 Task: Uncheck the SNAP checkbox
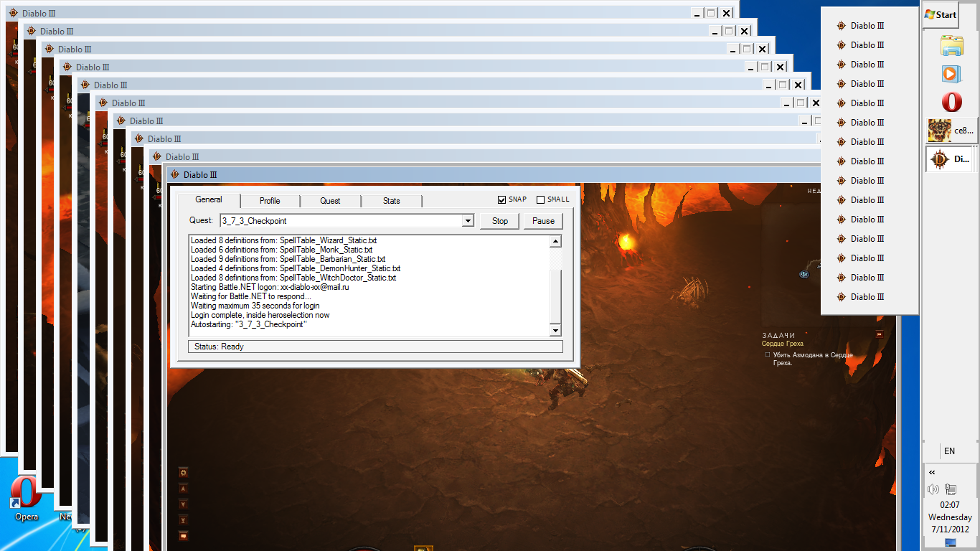tap(502, 199)
